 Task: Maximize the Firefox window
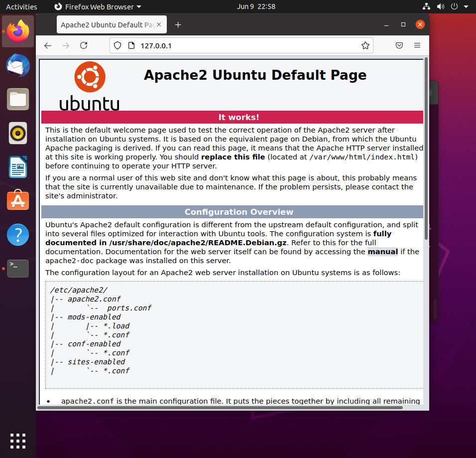[x=403, y=24]
